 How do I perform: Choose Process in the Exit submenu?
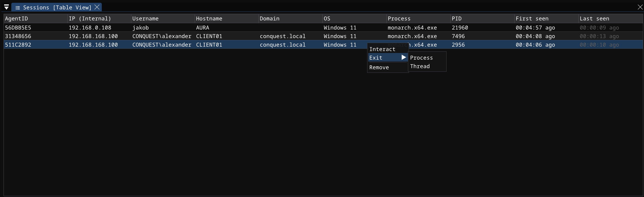[x=421, y=58]
